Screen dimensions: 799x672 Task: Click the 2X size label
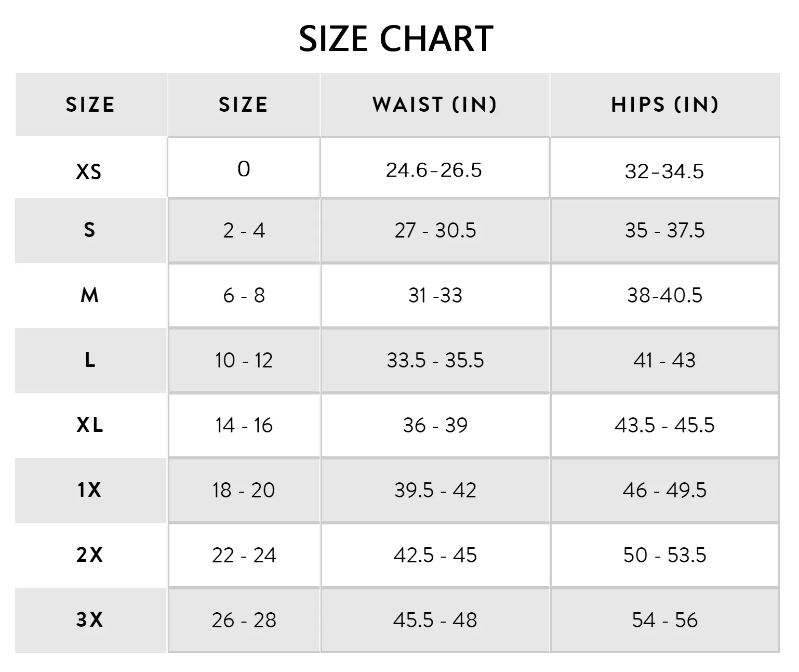click(x=89, y=555)
